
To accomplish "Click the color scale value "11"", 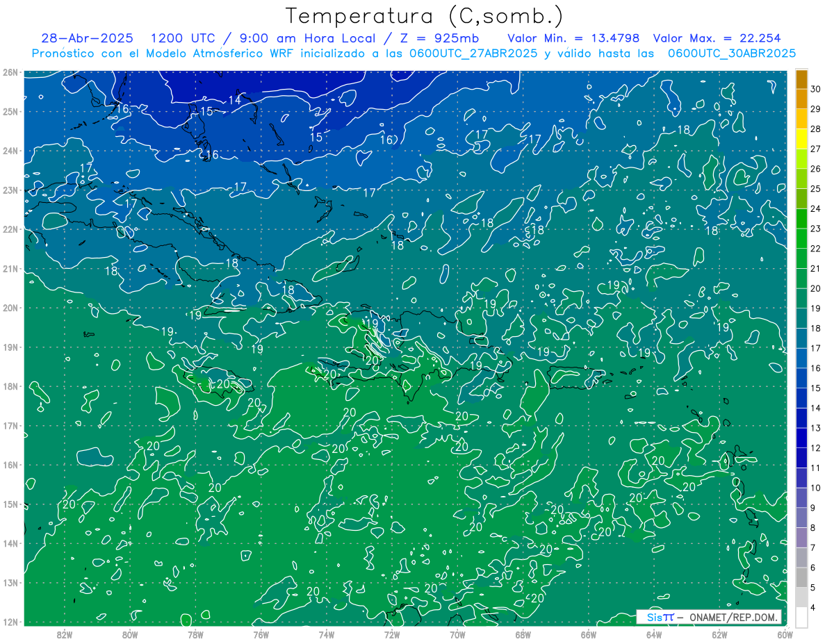I will pyautogui.click(x=816, y=468).
